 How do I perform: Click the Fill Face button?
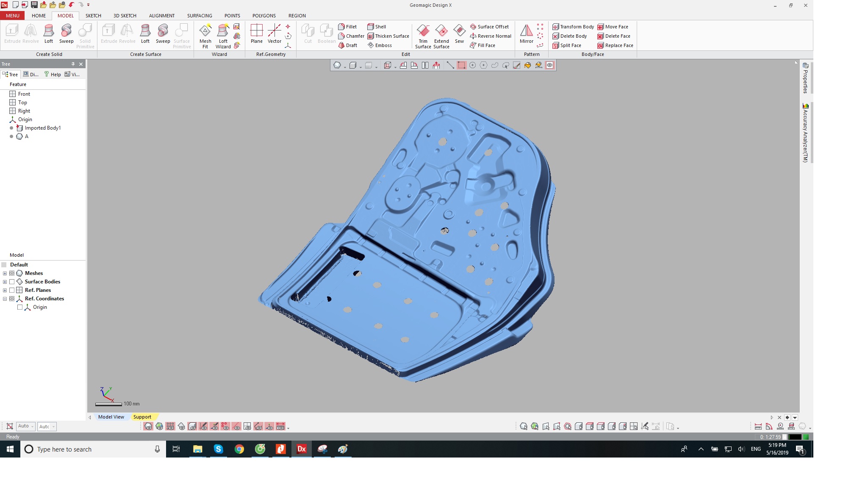pyautogui.click(x=483, y=45)
